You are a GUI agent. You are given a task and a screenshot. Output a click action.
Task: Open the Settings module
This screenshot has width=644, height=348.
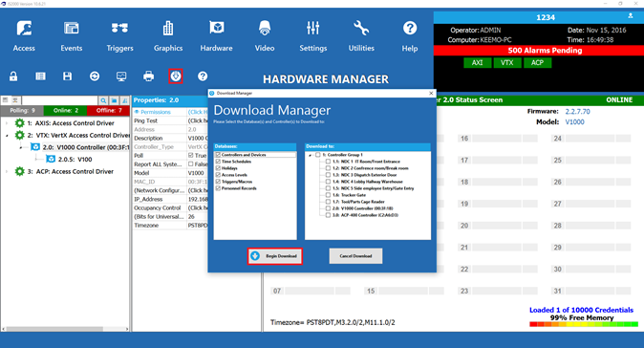(x=313, y=36)
